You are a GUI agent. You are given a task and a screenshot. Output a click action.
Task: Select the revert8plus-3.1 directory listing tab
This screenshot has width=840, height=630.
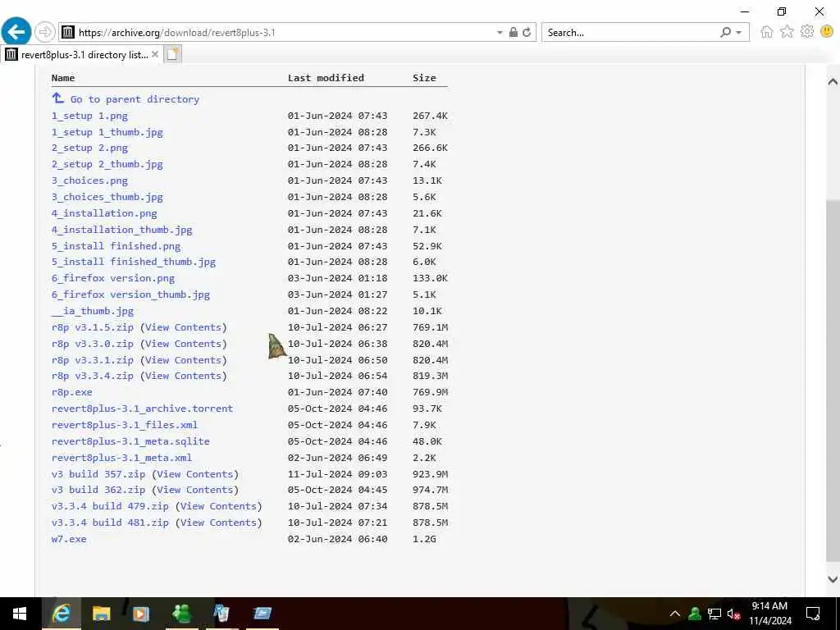point(81,55)
